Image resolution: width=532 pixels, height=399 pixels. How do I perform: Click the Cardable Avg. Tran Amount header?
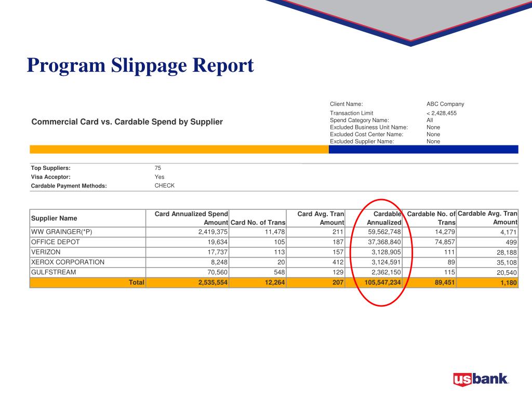click(x=487, y=218)
